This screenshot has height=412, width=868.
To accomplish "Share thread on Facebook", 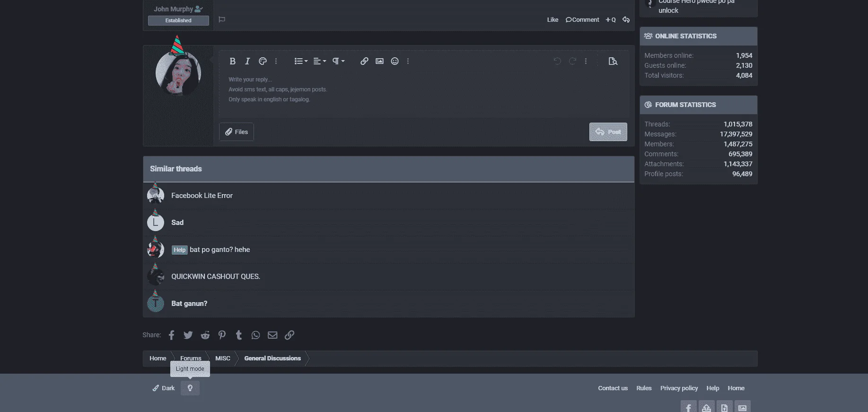I will point(171,335).
